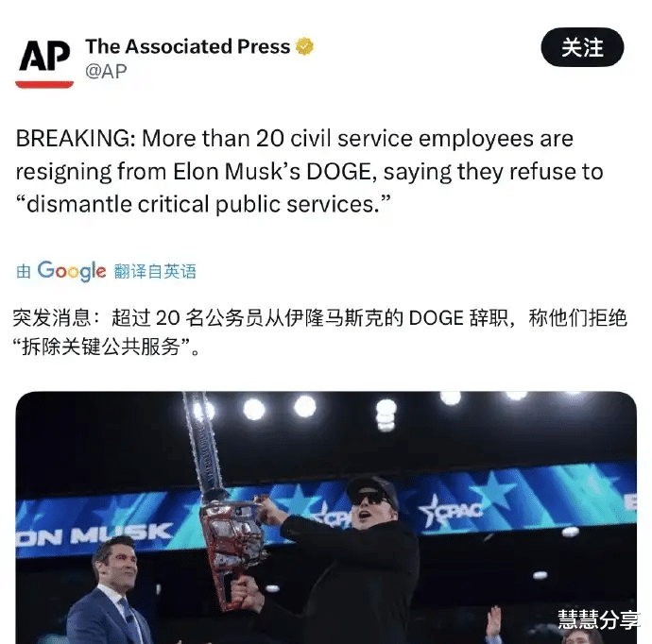This screenshot has width=652, height=644.
Task: Click the 拆除关键公共服务 quoted Chinese phrase
Action: point(100,347)
